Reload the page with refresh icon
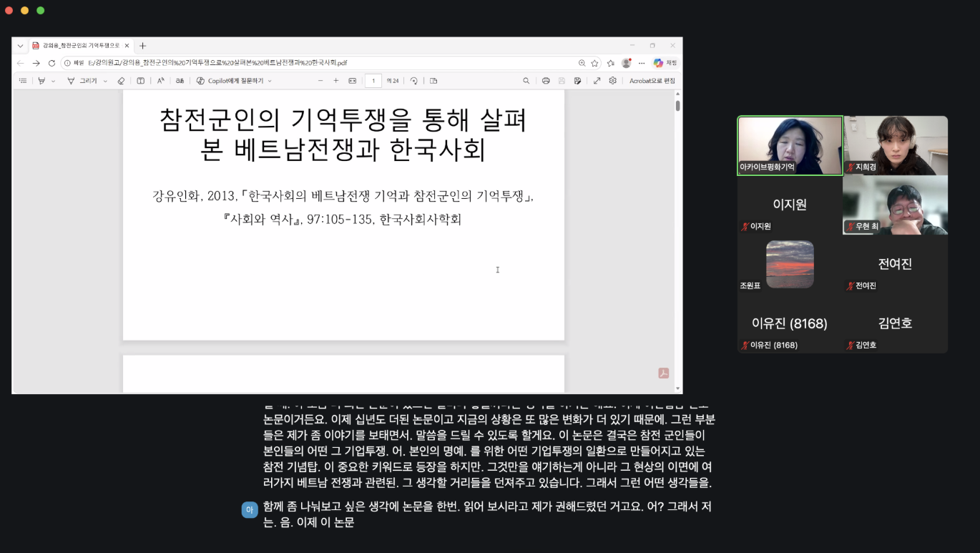 tap(52, 63)
